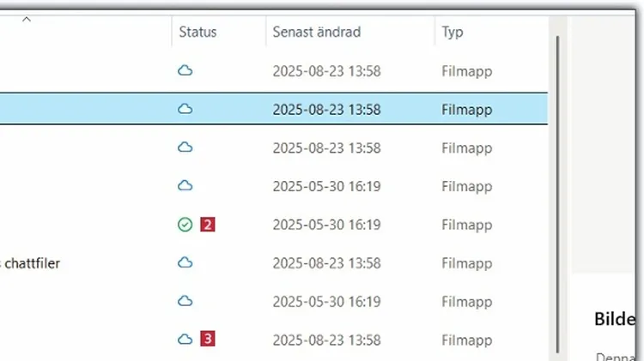Click the red badge numbered 2
The image size is (644, 361).
207,225
